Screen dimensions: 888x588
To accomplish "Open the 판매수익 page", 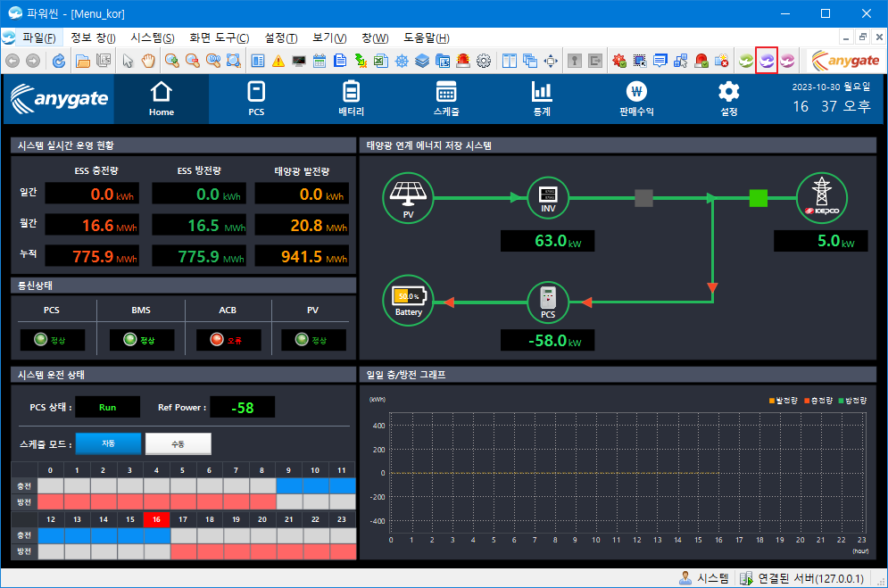I will [635, 98].
